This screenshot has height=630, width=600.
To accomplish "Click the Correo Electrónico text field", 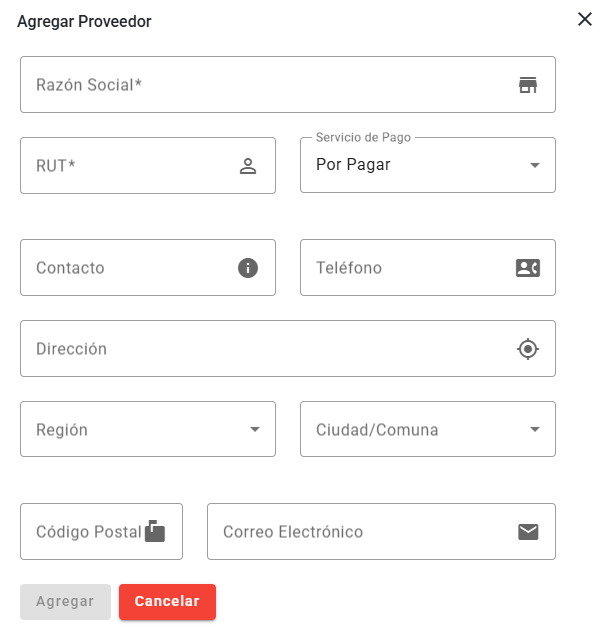I will 360,532.
